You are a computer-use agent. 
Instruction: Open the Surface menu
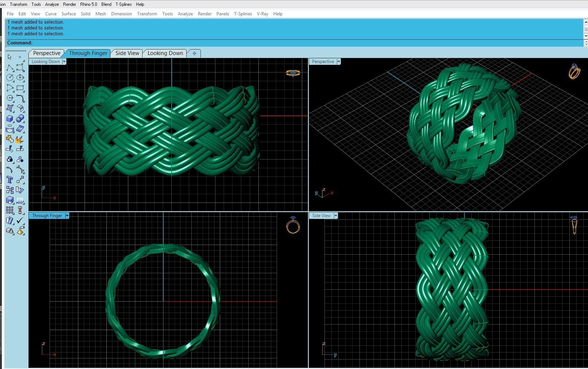click(x=69, y=14)
